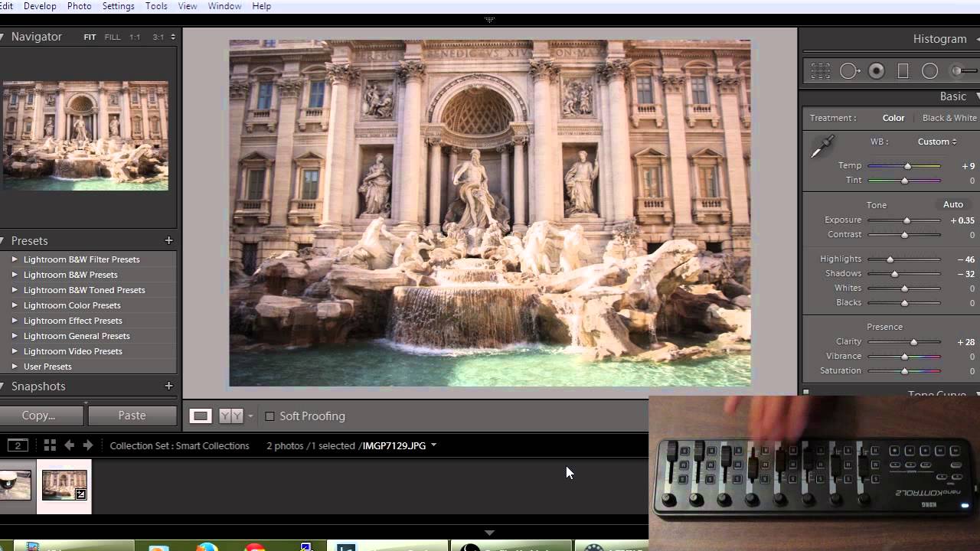Add a new preset with the plus icon
The width and height of the screenshot is (980, 551).
coord(168,240)
